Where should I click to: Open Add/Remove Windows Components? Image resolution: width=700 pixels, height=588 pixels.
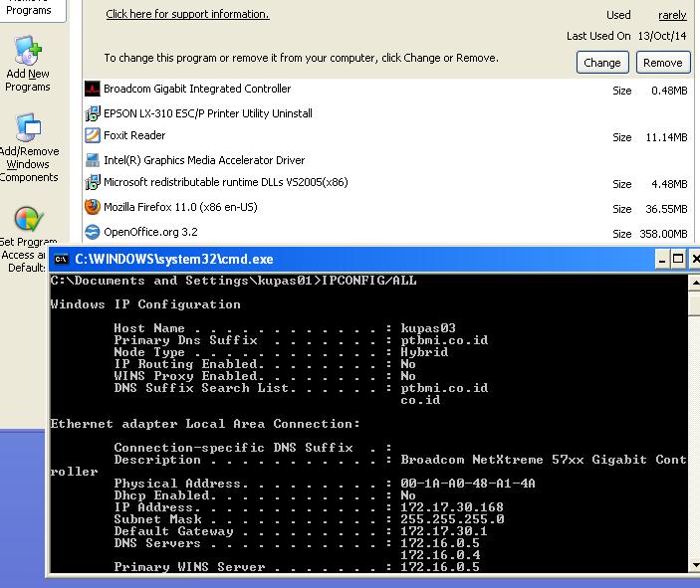(x=27, y=149)
